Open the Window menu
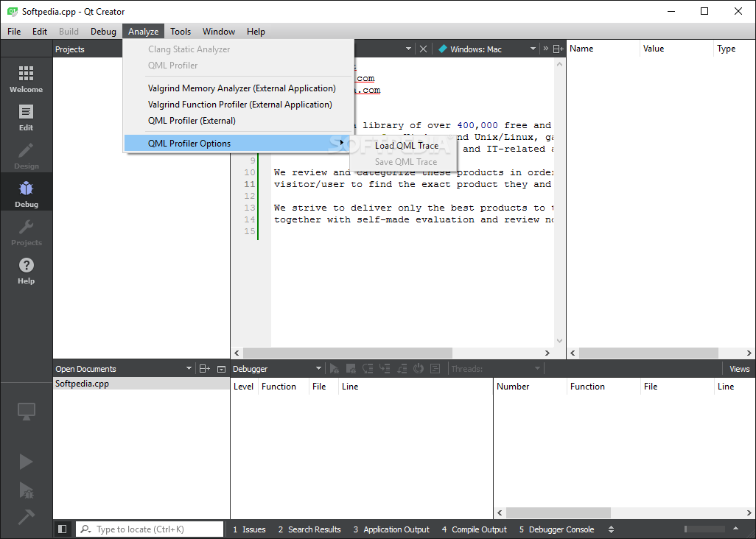 pos(218,32)
